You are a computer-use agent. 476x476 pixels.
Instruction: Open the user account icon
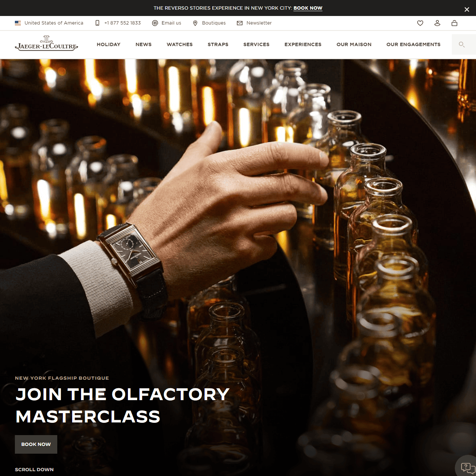437,23
